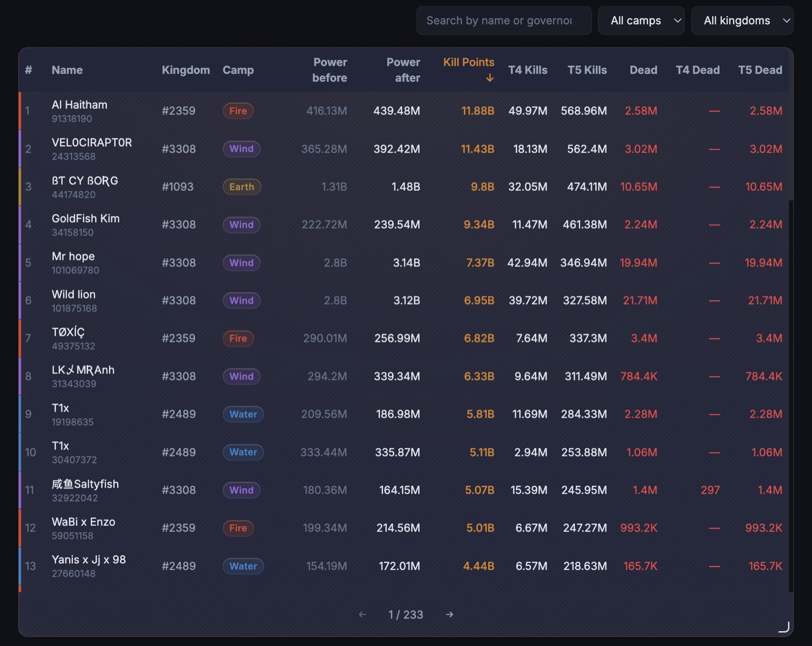Click kingdom #2489 for T1x rank 9

(x=179, y=414)
